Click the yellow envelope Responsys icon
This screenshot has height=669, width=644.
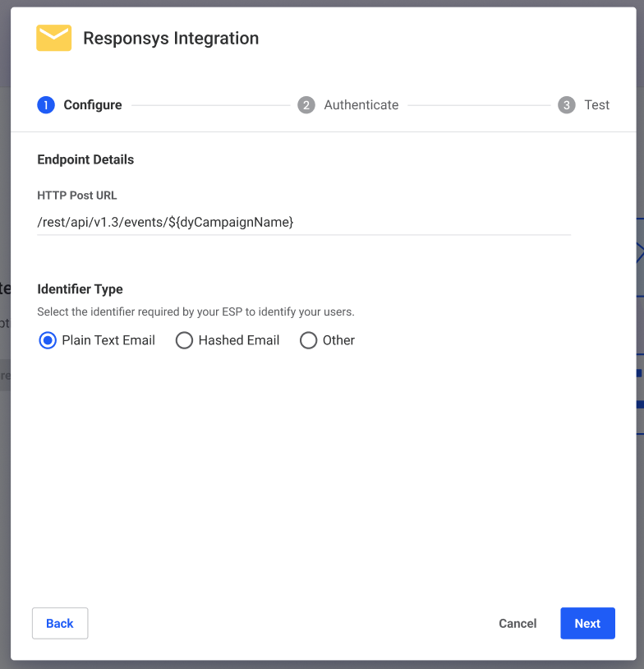coord(53,38)
